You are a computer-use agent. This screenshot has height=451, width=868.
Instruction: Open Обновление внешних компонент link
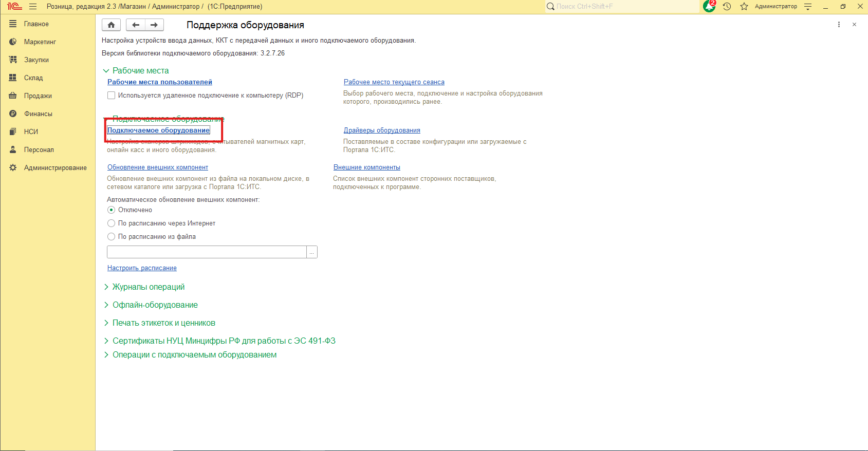[158, 167]
